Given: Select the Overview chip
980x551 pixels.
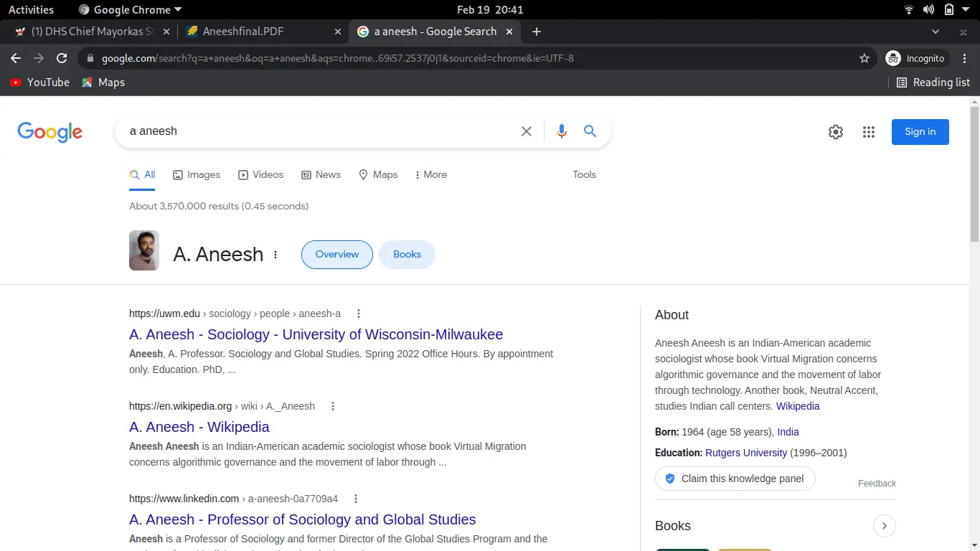Looking at the screenshot, I should tap(337, 255).
